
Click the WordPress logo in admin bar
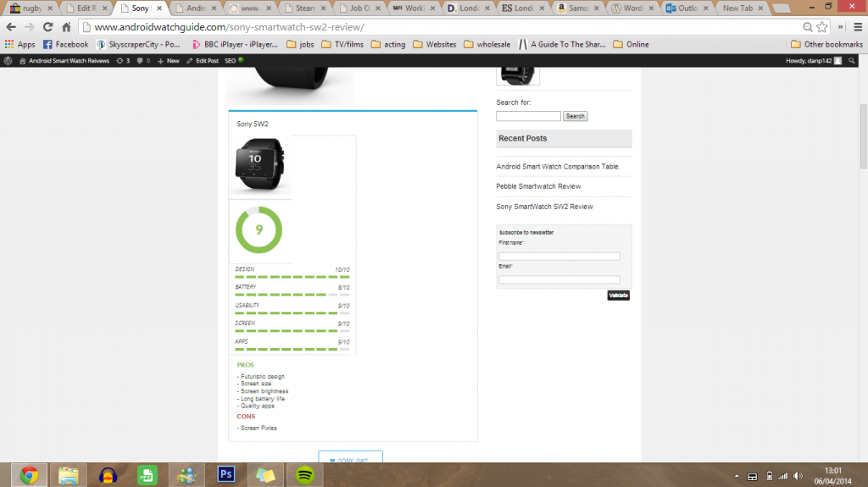click(x=8, y=61)
